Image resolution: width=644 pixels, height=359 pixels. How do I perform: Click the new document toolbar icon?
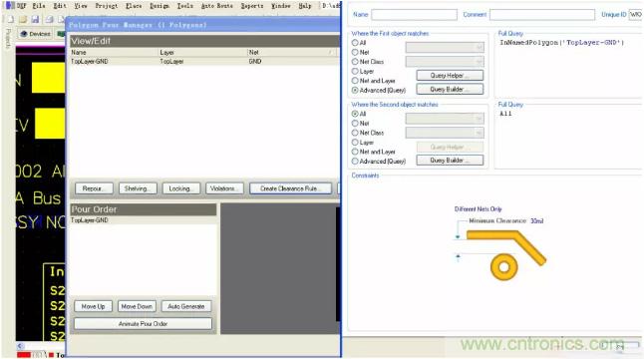point(11,19)
